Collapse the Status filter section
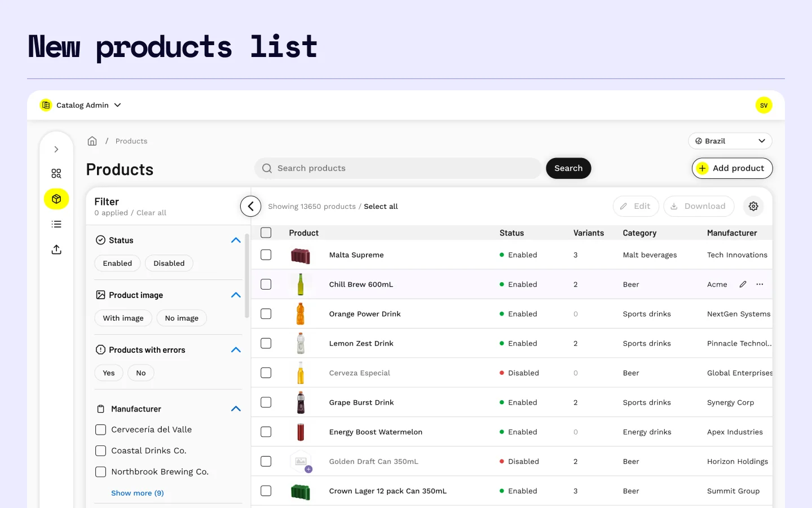 [x=236, y=240]
